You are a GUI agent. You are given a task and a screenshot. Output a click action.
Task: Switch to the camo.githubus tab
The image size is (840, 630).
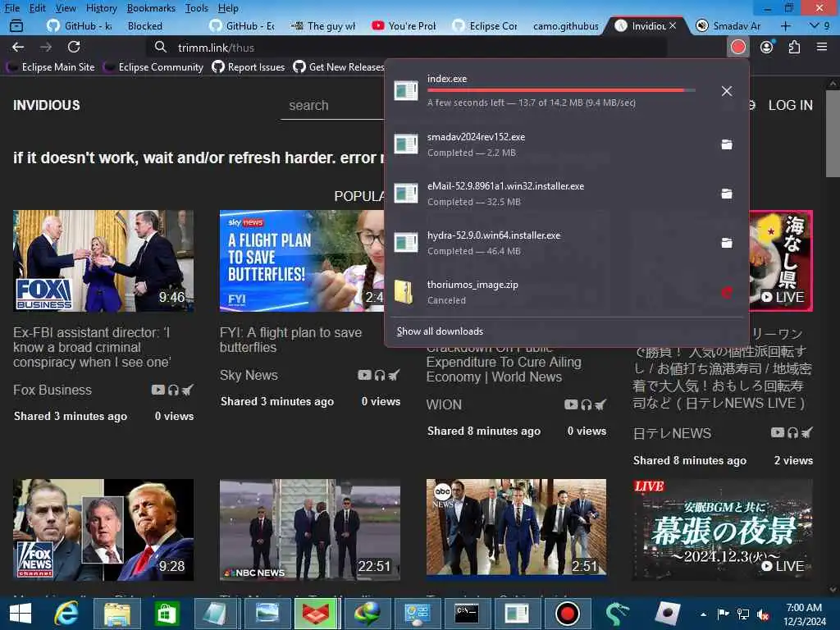(x=566, y=25)
